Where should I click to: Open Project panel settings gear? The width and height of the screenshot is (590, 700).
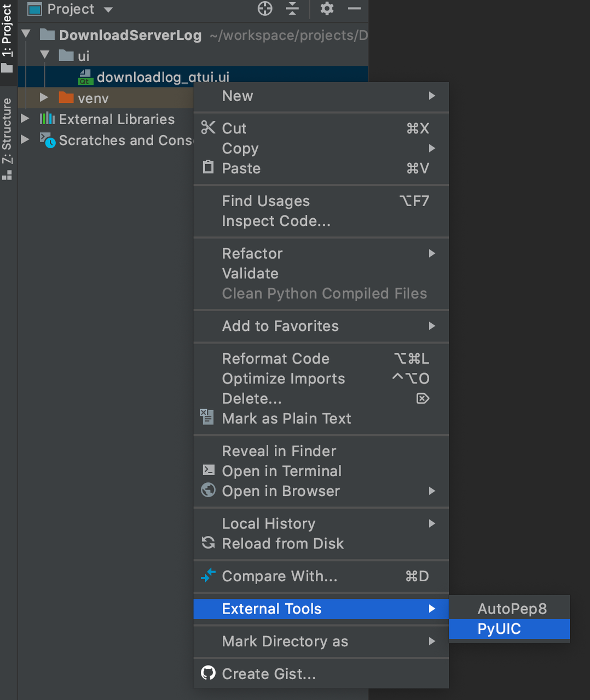(327, 9)
